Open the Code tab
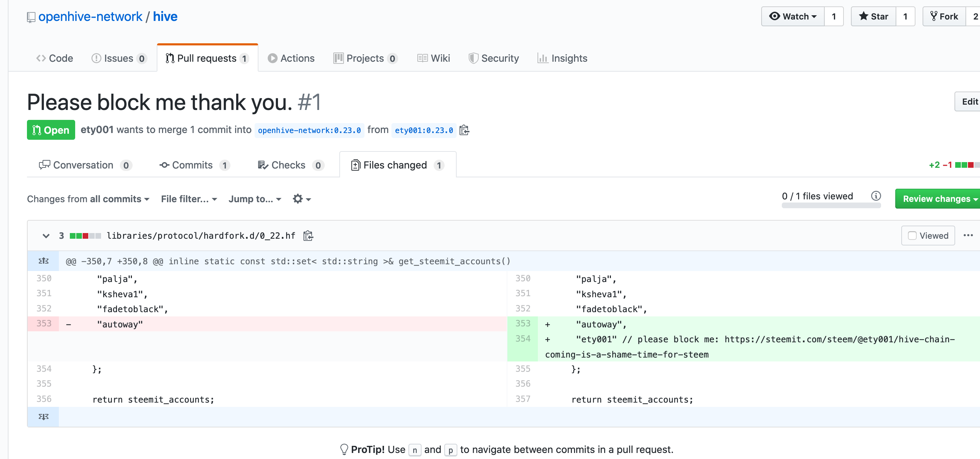Screen dimensions: 980x459 [54, 58]
